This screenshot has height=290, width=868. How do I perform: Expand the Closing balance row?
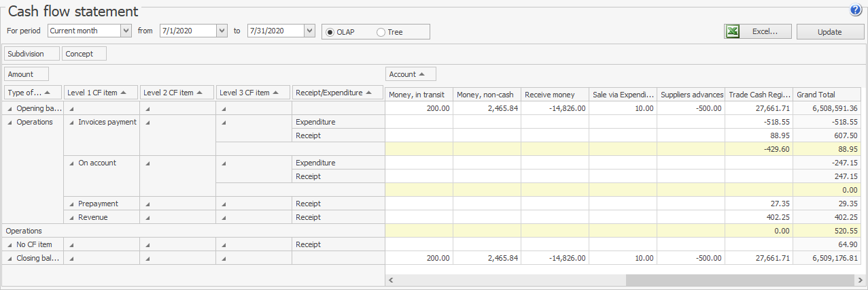(x=10, y=258)
